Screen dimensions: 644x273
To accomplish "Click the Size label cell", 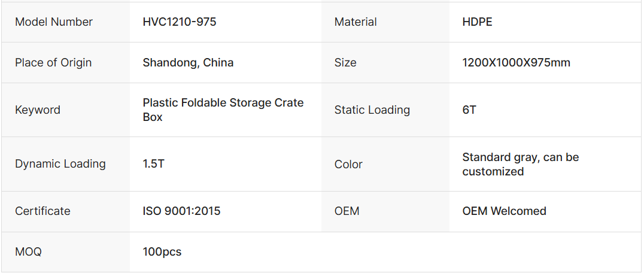I will click(x=345, y=63).
